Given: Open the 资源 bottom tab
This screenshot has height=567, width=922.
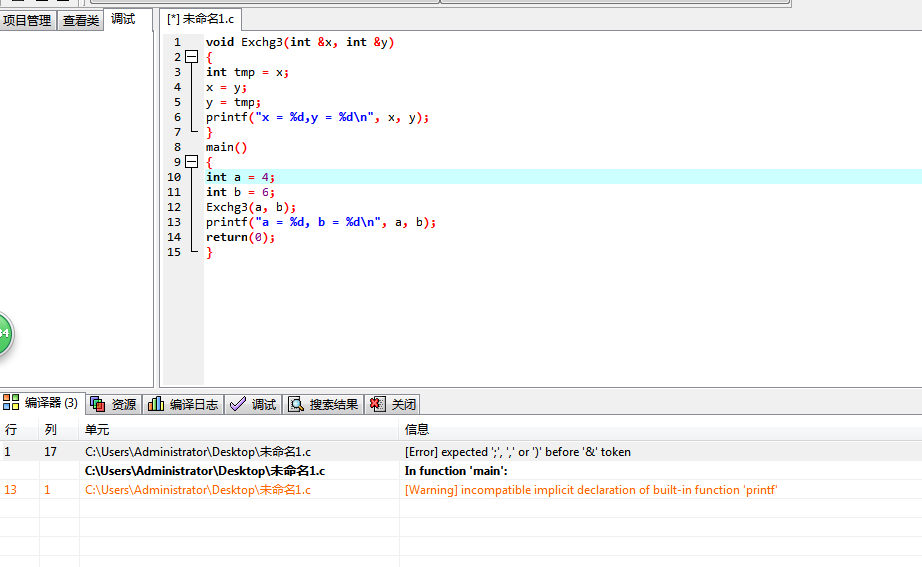Looking at the screenshot, I should click(x=114, y=405).
